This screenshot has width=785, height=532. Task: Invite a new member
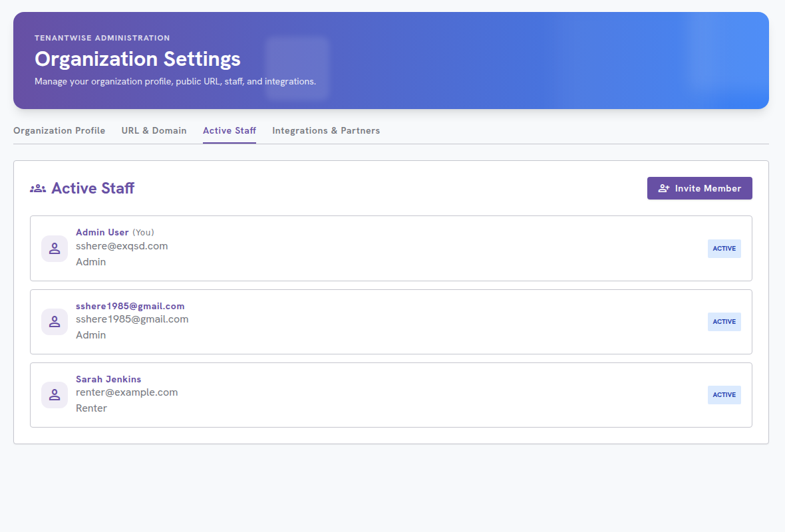(x=699, y=188)
